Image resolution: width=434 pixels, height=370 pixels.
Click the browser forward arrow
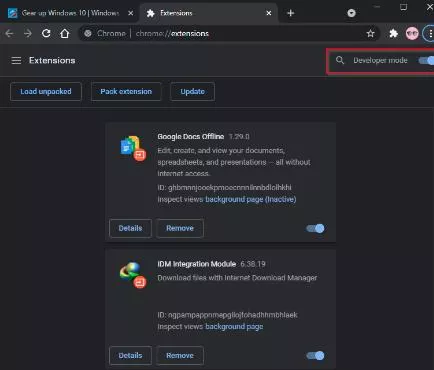tap(28, 33)
